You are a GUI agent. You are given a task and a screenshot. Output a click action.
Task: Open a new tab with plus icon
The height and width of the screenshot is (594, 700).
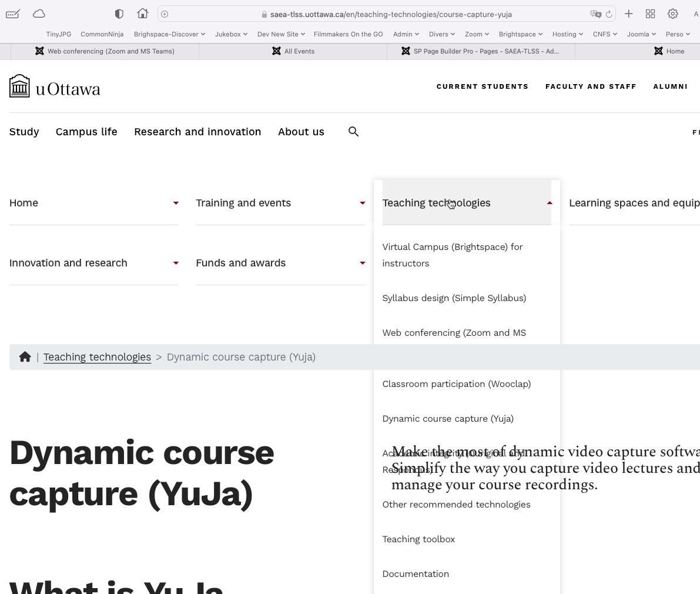pyautogui.click(x=628, y=14)
